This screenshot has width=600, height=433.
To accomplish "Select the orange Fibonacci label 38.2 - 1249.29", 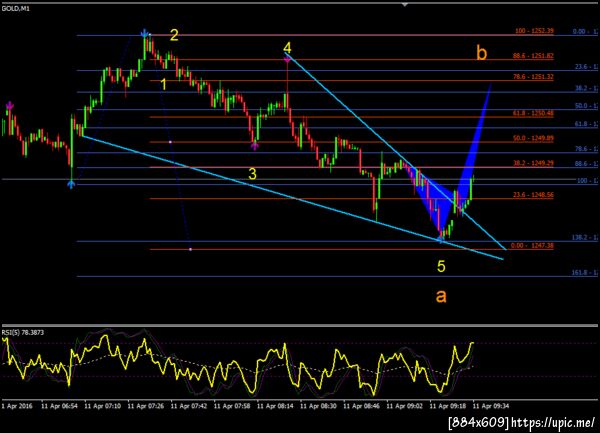I will click(533, 163).
